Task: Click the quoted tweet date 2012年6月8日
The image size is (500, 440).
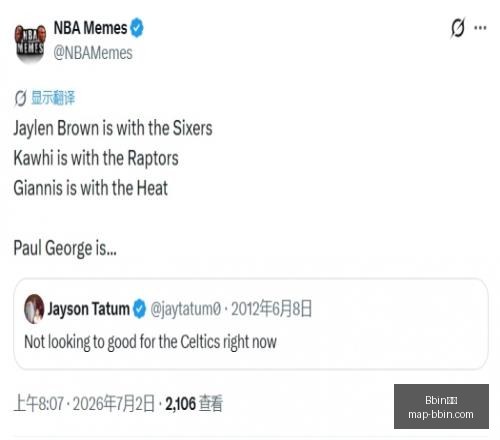Action: [272, 308]
